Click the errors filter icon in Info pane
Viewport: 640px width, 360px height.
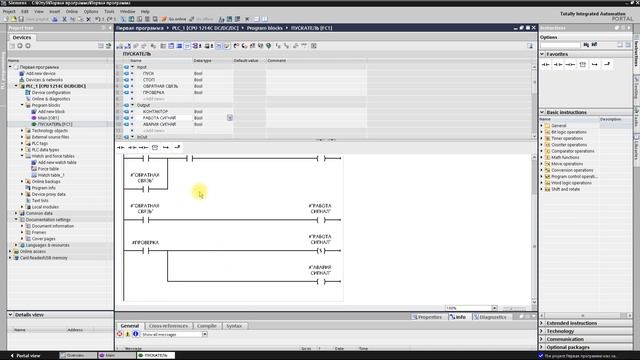pyautogui.click(x=120, y=334)
